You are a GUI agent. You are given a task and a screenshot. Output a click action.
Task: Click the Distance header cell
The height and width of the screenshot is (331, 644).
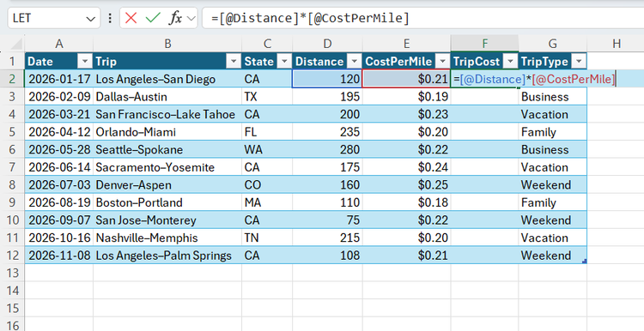(327, 62)
